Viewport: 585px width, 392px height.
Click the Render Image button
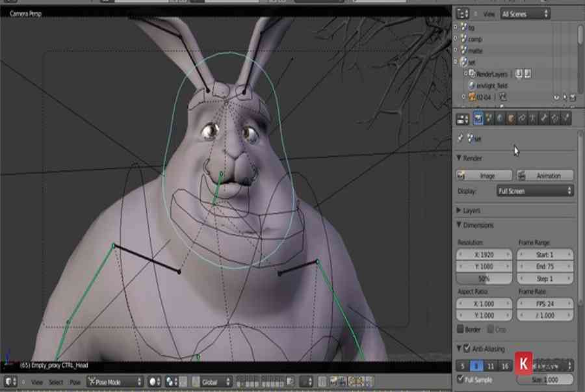[484, 176]
